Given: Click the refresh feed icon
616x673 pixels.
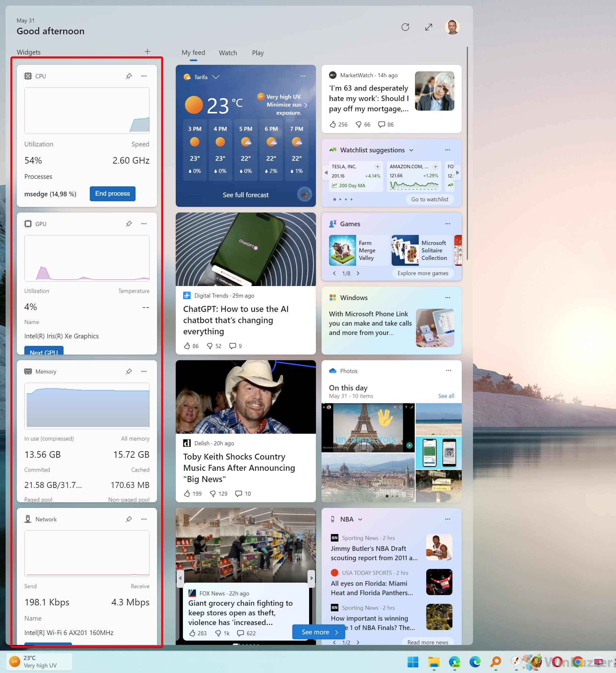Looking at the screenshot, I should (x=405, y=27).
